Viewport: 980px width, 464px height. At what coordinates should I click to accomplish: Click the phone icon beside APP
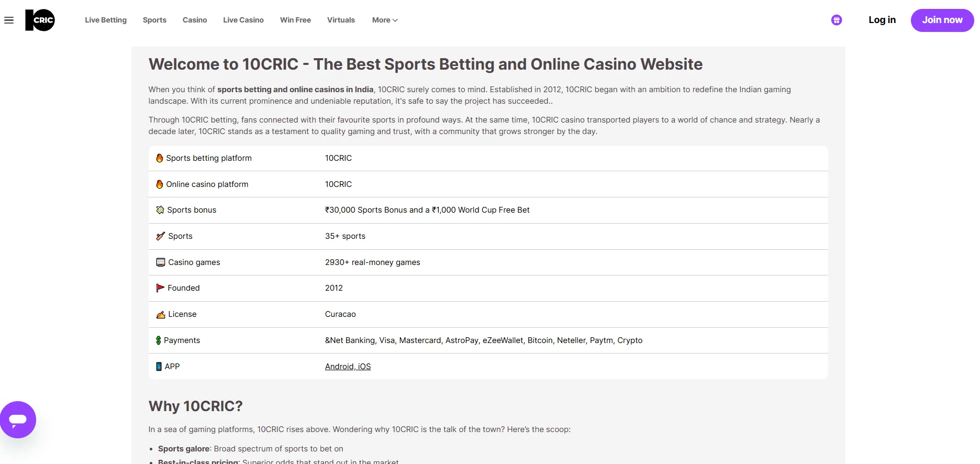click(x=159, y=367)
